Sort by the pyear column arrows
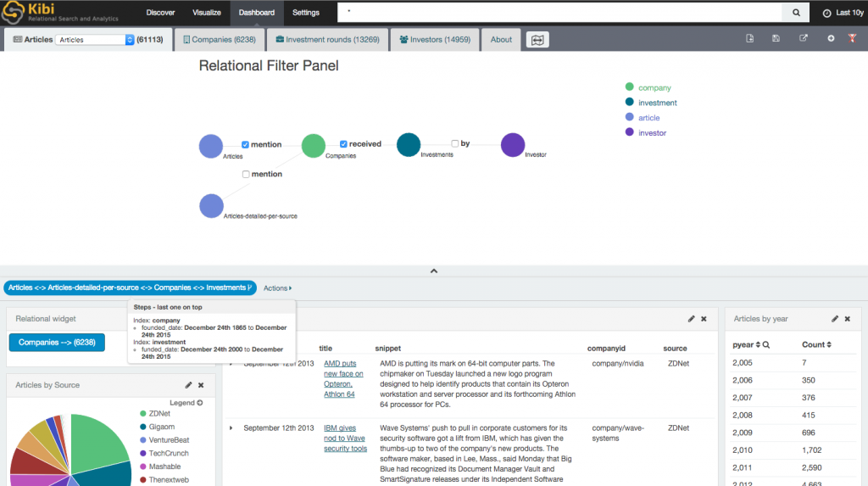The image size is (868, 486). (758, 344)
